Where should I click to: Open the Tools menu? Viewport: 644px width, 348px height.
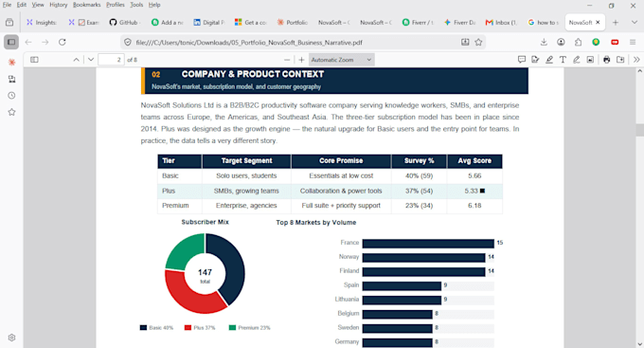136,5
